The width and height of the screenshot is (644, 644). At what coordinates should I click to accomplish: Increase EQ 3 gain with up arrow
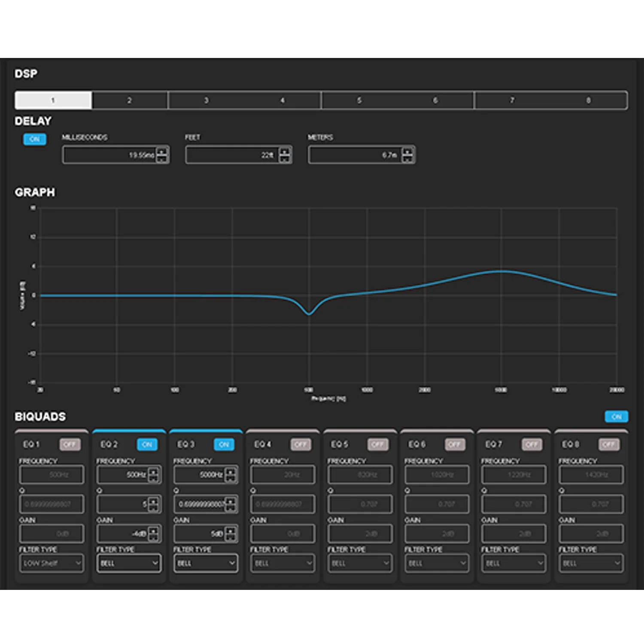click(x=231, y=530)
